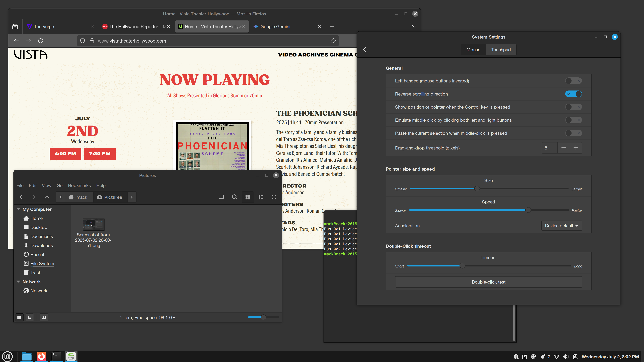The height and width of the screenshot is (362, 644).
Task: Open Downloads in the sidebar
Action: (x=41, y=245)
